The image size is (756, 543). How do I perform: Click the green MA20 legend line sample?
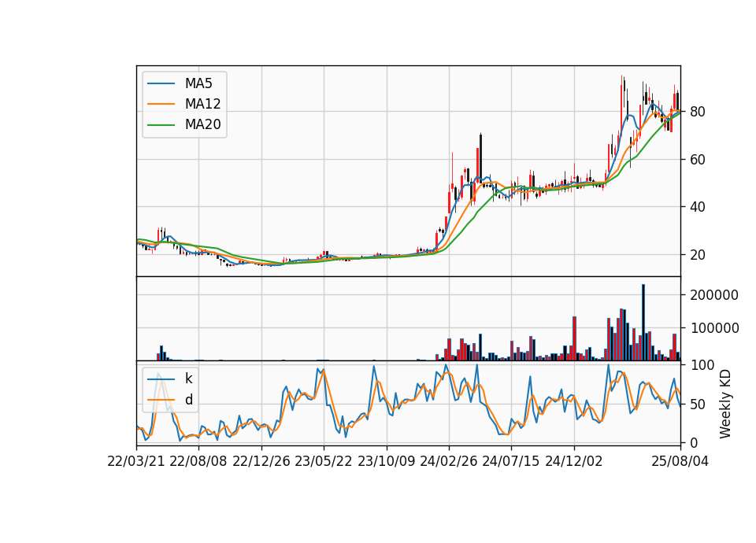click(161, 125)
